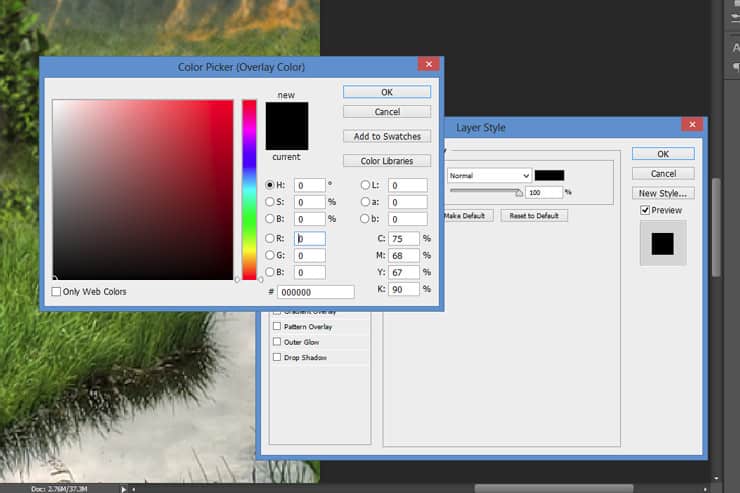The image size is (740, 493).
Task: Enable the Drop Shadow checkbox
Action: (x=277, y=357)
